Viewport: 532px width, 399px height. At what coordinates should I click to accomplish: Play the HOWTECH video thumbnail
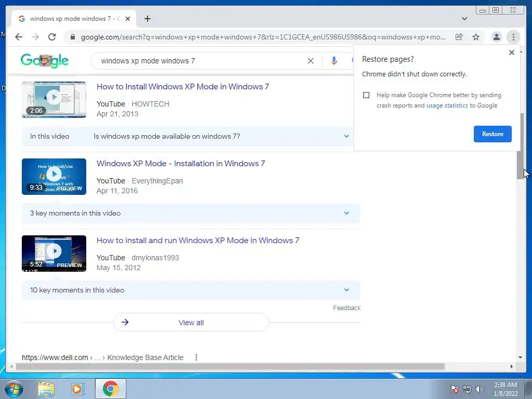[54, 100]
